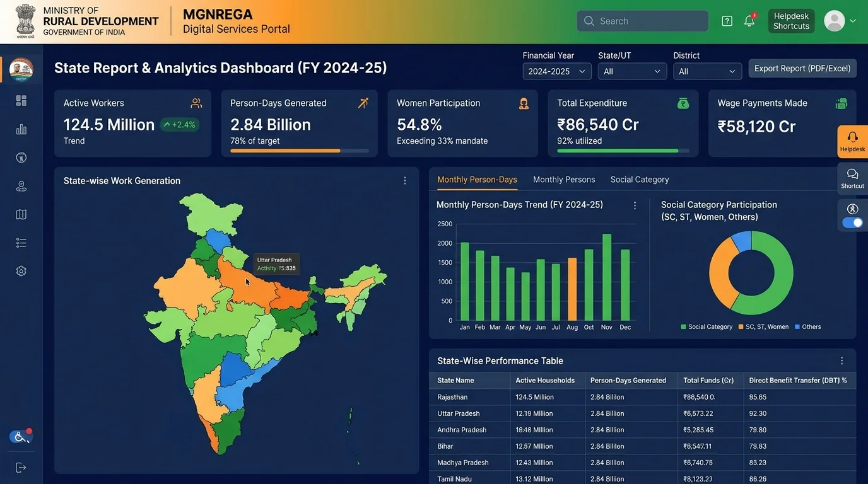Click the accessibility figure icon on right panel
The height and width of the screenshot is (484, 868).
[853, 209]
